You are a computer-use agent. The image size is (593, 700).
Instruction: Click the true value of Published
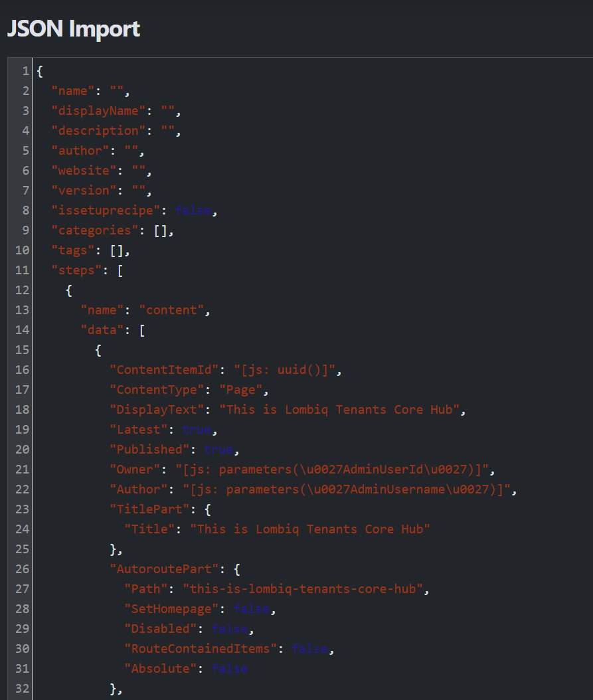[x=218, y=450]
